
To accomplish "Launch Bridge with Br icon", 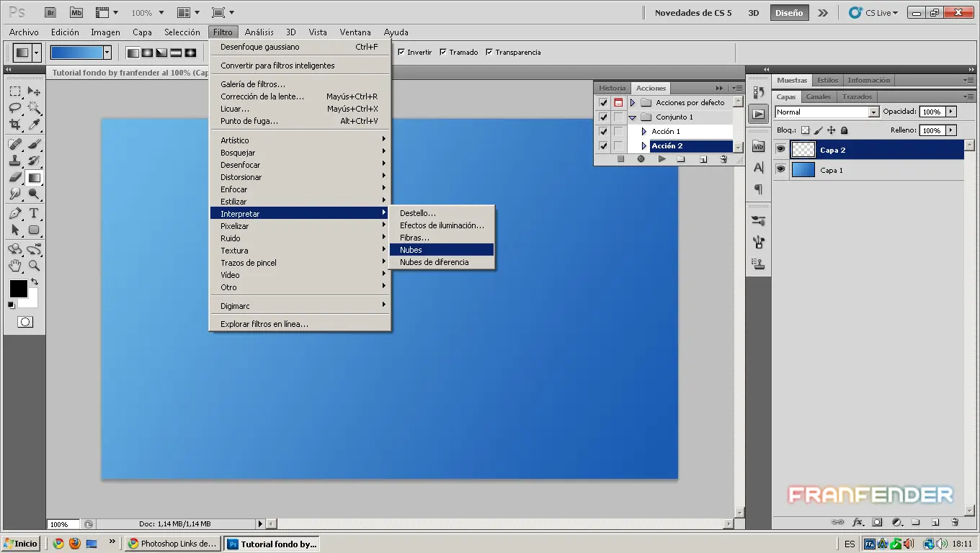I will pos(50,12).
